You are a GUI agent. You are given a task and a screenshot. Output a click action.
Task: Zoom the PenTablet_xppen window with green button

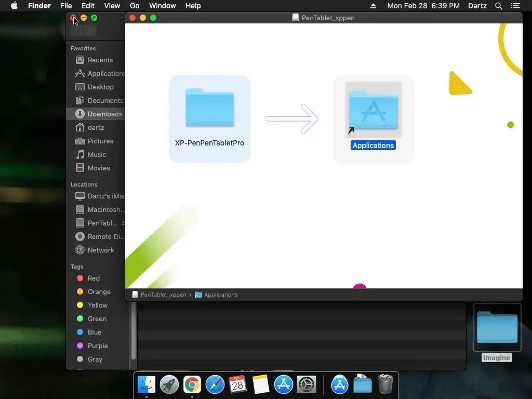click(x=153, y=18)
